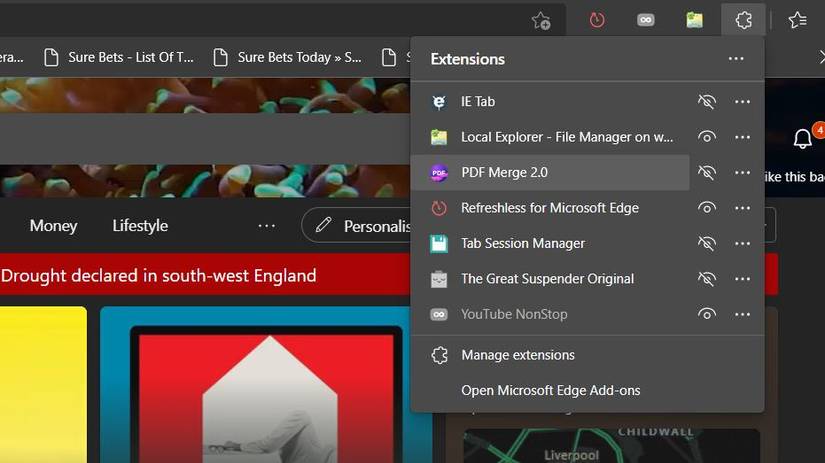Open Microsoft Edge Add-ons link
Image resolution: width=825 pixels, height=463 pixels.
587,390
